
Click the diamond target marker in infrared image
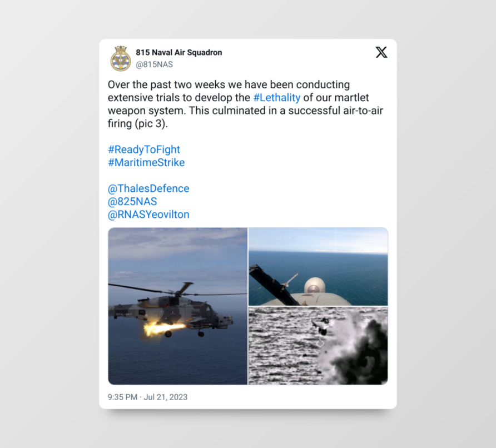(x=320, y=343)
